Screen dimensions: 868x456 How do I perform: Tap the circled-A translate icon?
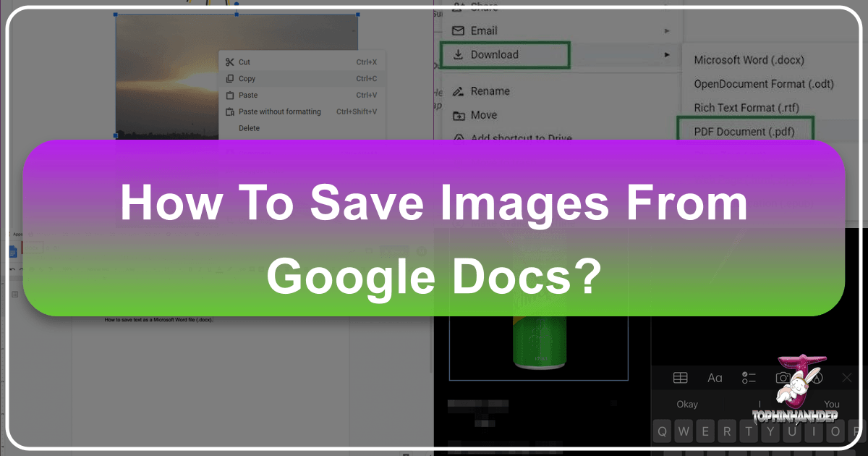click(x=816, y=377)
